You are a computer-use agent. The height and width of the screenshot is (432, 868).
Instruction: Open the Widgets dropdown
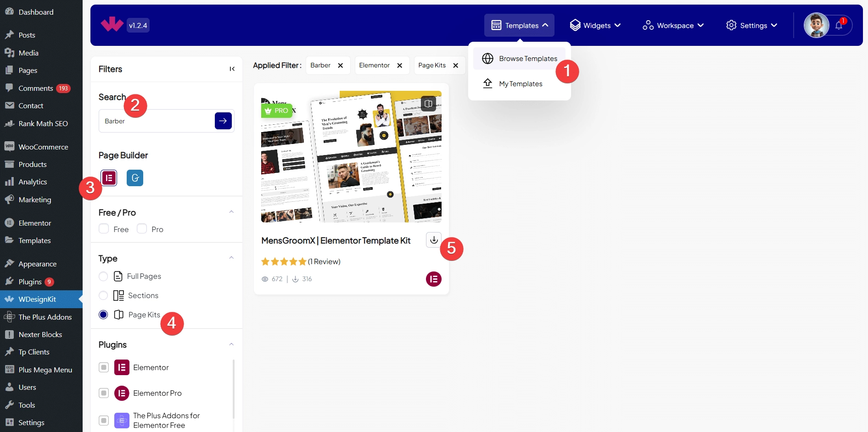[595, 25]
